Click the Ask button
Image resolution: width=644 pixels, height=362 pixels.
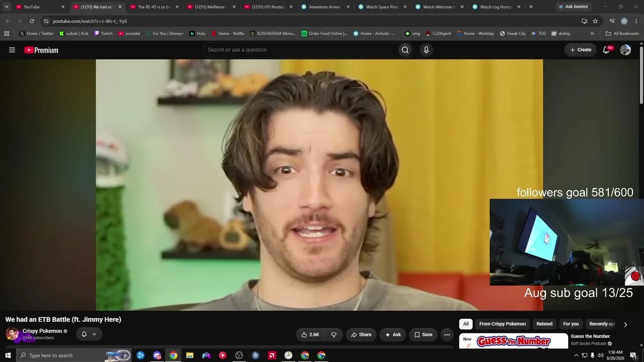[x=393, y=334]
